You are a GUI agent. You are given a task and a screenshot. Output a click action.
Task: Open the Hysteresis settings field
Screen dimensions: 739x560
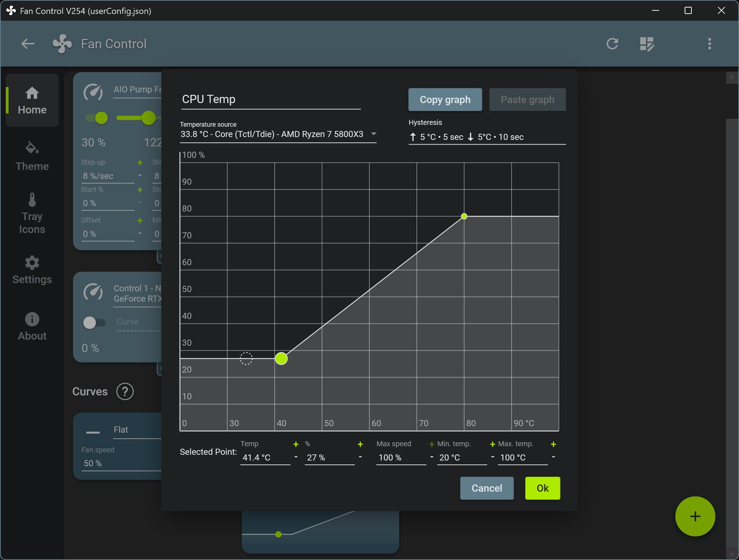pyautogui.click(x=486, y=137)
